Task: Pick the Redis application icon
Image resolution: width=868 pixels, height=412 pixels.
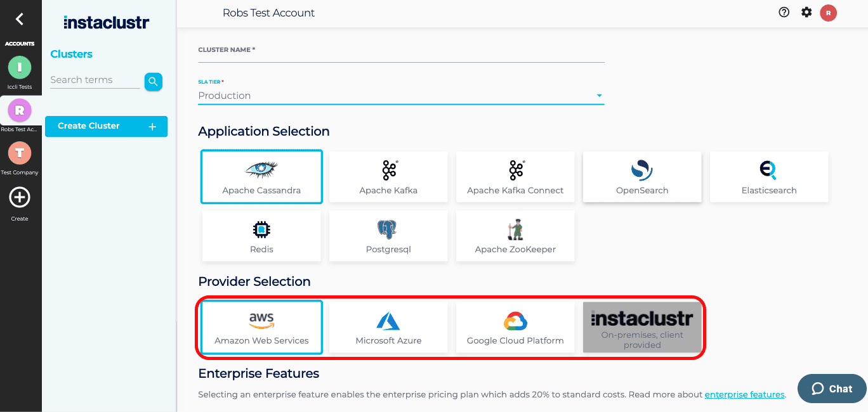Action: [261, 236]
